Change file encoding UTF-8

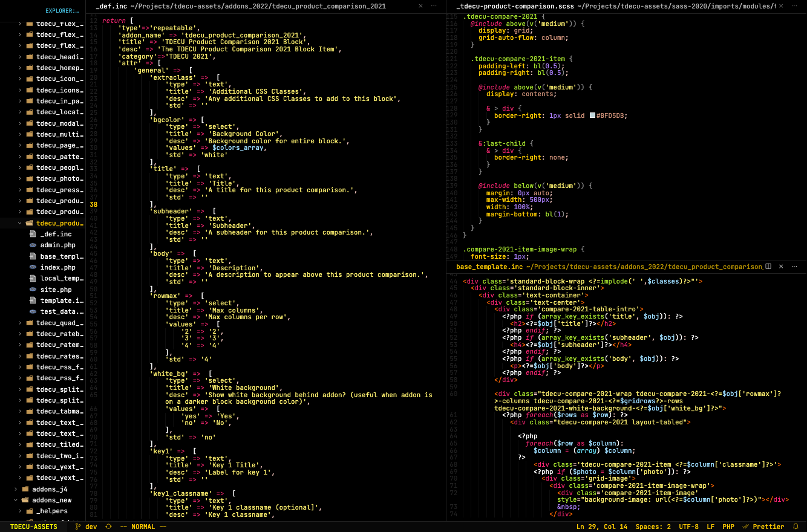point(688,527)
